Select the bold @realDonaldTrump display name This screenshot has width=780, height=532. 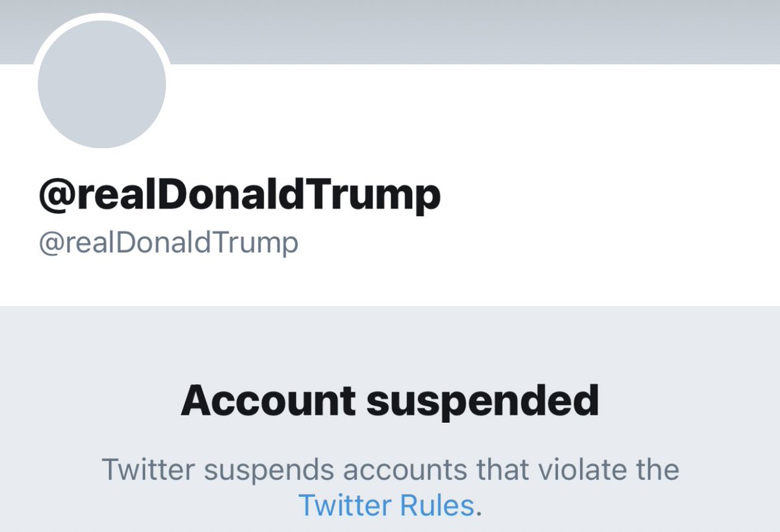point(240,196)
